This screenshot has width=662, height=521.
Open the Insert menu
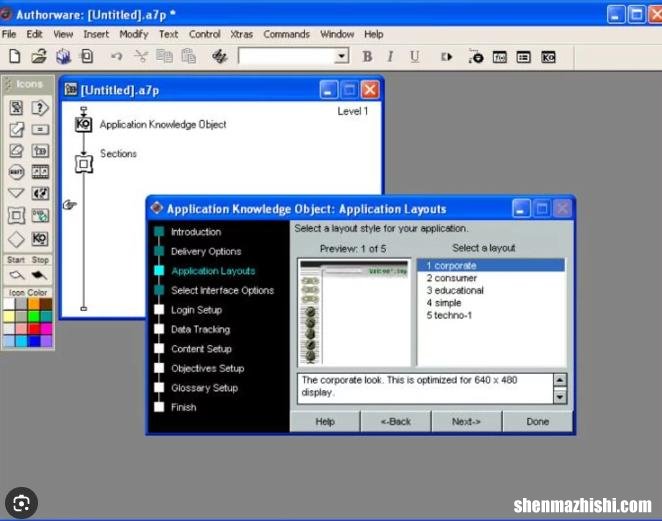click(96, 34)
